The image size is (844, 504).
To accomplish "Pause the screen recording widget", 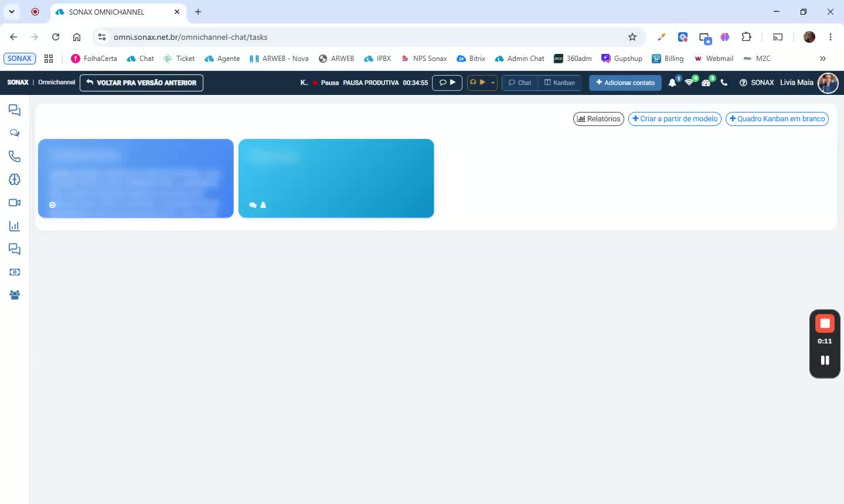I will [x=825, y=360].
